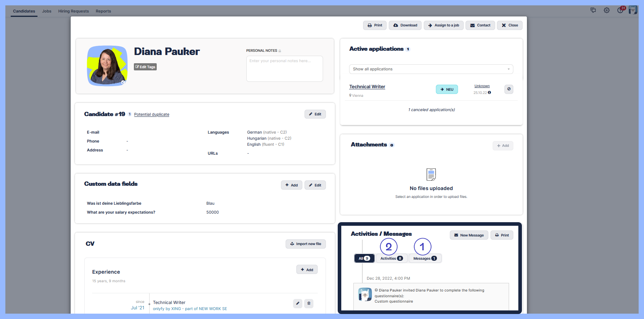Click the Potential duplicate link

(x=151, y=115)
